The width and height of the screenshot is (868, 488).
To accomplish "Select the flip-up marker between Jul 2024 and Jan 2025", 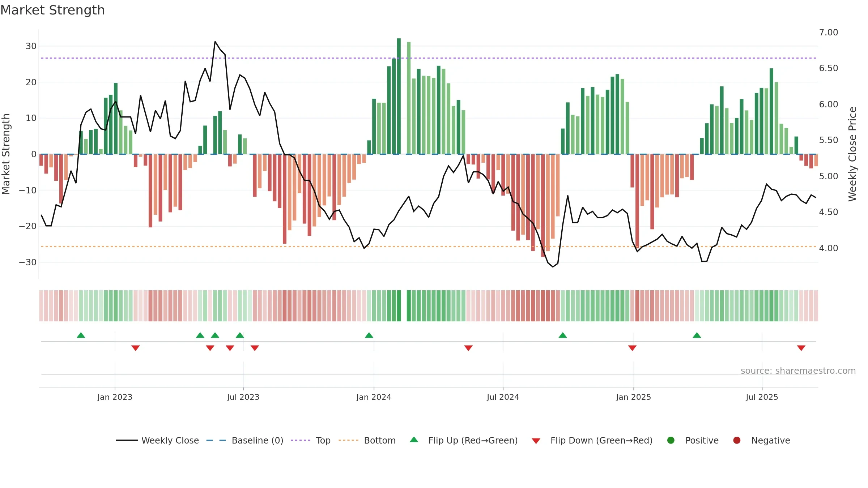I will [x=563, y=335].
